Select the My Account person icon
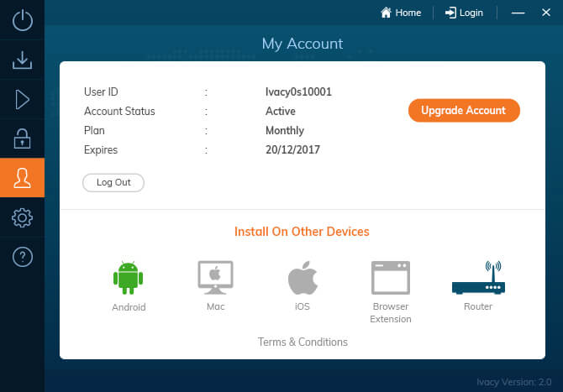This screenshot has width=563, height=392. (x=22, y=178)
